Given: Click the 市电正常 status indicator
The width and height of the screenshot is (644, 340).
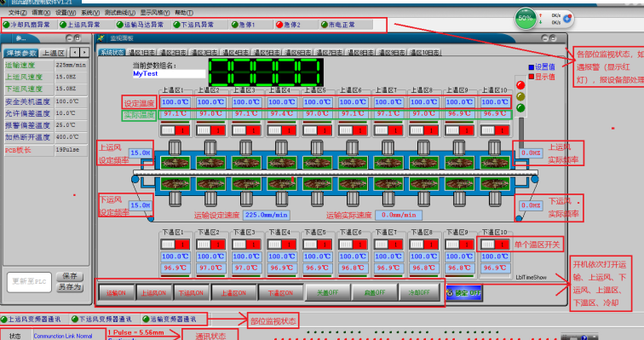Looking at the screenshot, I should (x=325, y=25).
